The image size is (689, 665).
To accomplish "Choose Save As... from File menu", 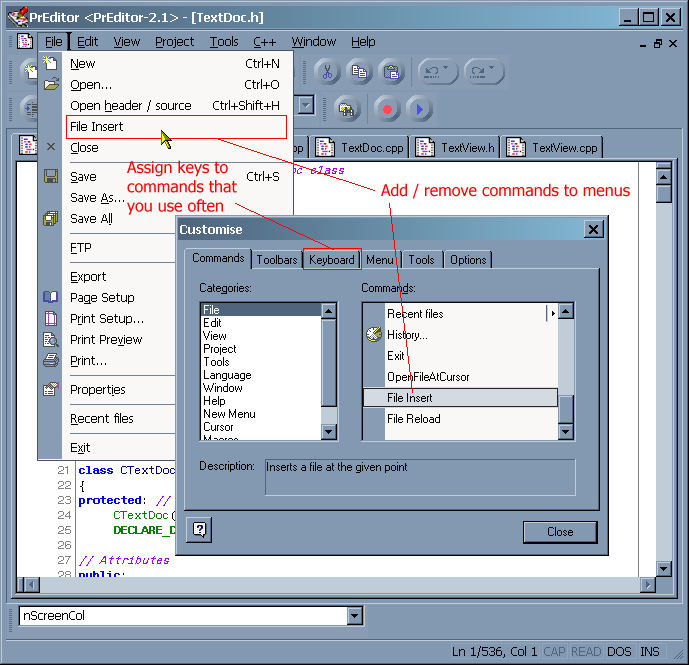I will (98, 198).
